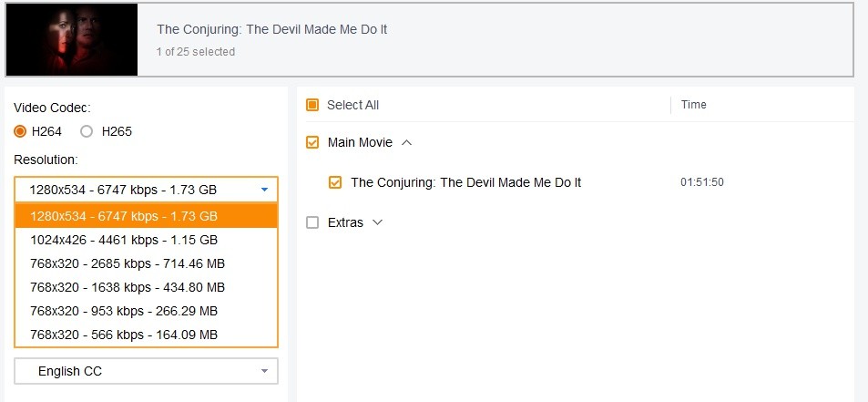Open the Resolution dropdown arrow
Screen dimensions: 868x402
coord(264,190)
